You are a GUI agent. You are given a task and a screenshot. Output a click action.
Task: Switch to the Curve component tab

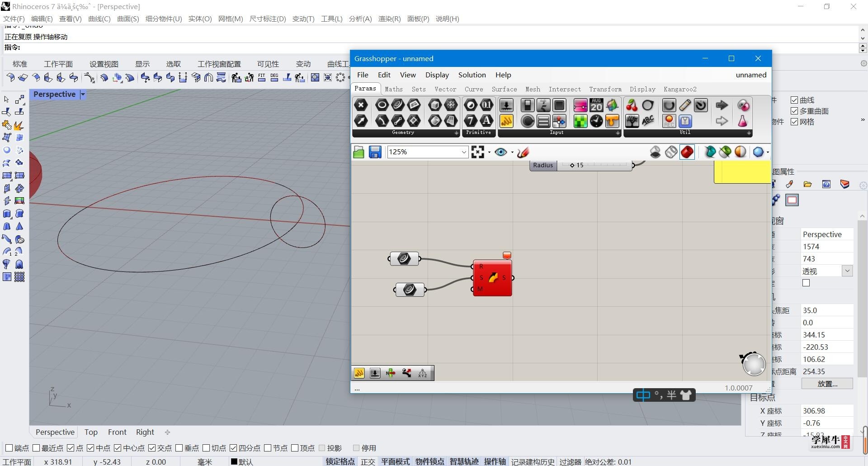[x=474, y=89]
